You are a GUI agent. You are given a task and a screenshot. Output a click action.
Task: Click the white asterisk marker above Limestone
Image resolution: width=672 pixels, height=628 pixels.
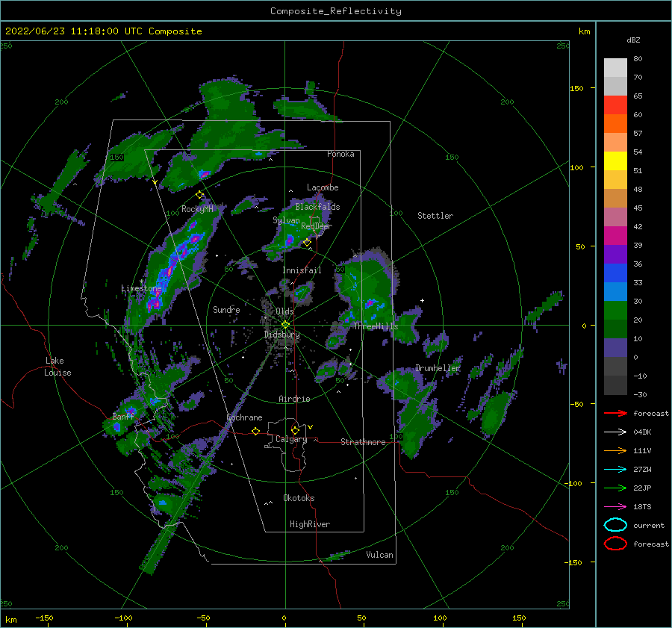point(141,282)
